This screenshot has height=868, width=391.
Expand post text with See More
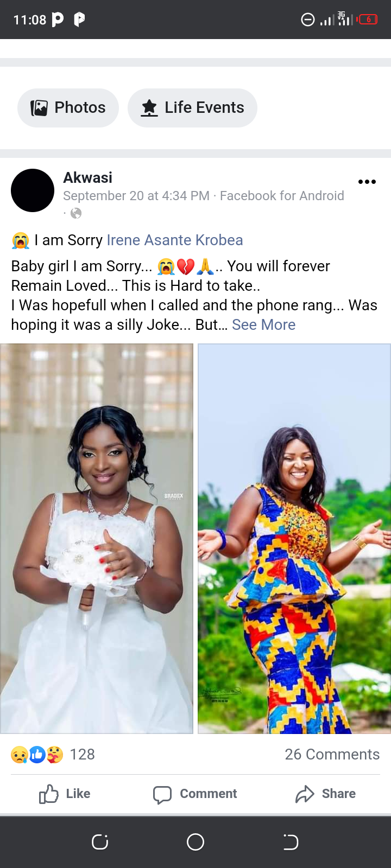coord(263,324)
